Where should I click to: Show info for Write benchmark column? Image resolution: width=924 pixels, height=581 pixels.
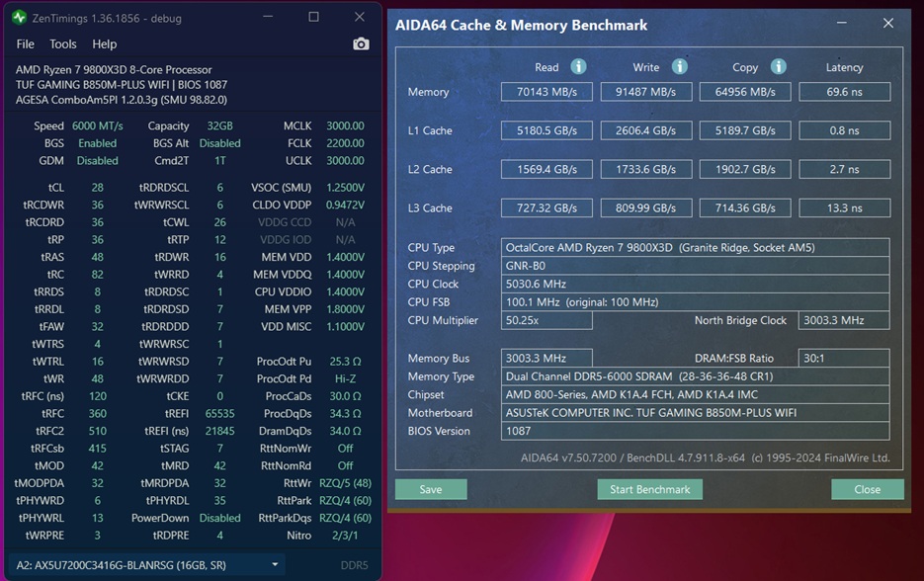(x=680, y=66)
